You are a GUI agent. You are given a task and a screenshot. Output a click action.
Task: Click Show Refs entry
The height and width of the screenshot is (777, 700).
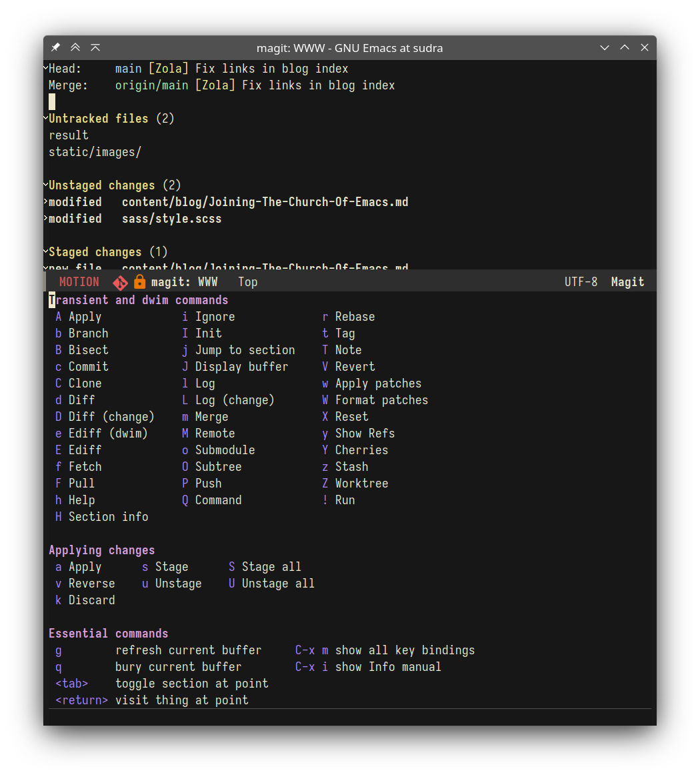[365, 434]
